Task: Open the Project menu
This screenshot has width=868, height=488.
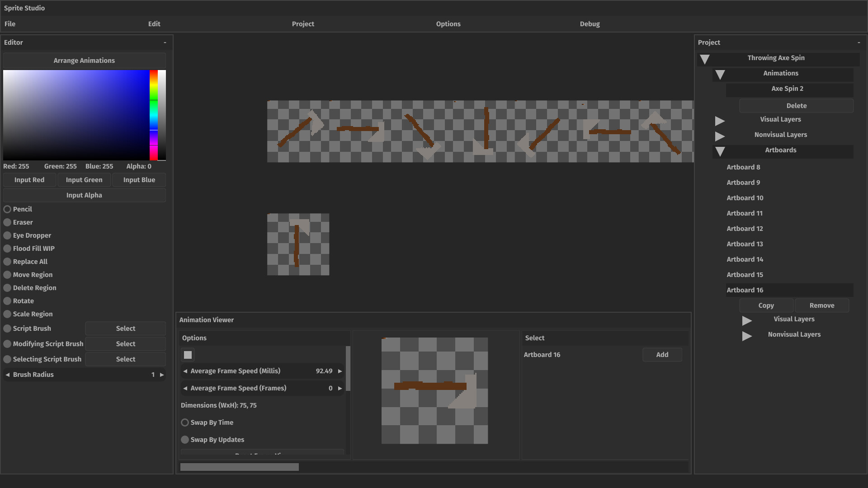Action: 302,23
